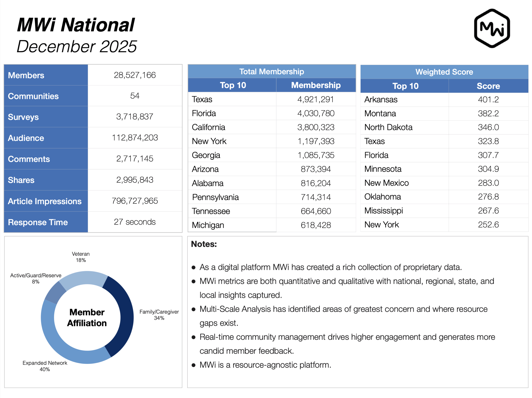
Task: Select Arkansas in the Weighted Score table
Action: (381, 99)
